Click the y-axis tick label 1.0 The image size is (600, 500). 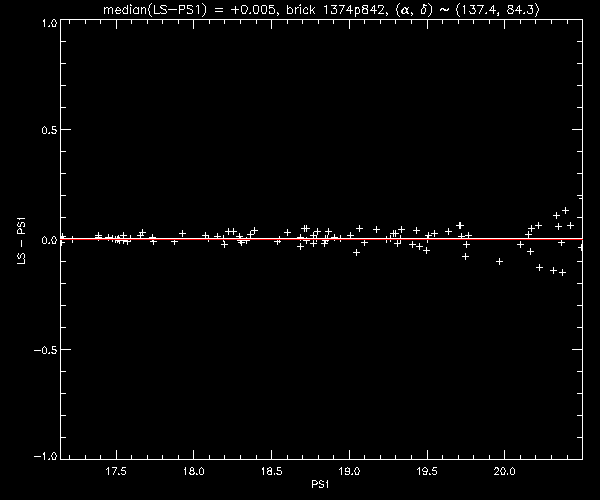50,23
